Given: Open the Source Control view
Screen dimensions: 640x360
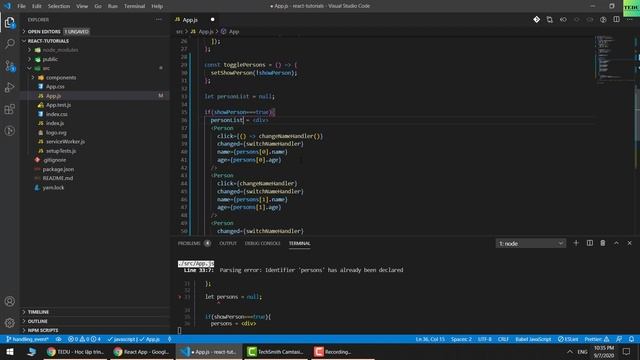Looking at the screenshot, I should coord(10,66).
